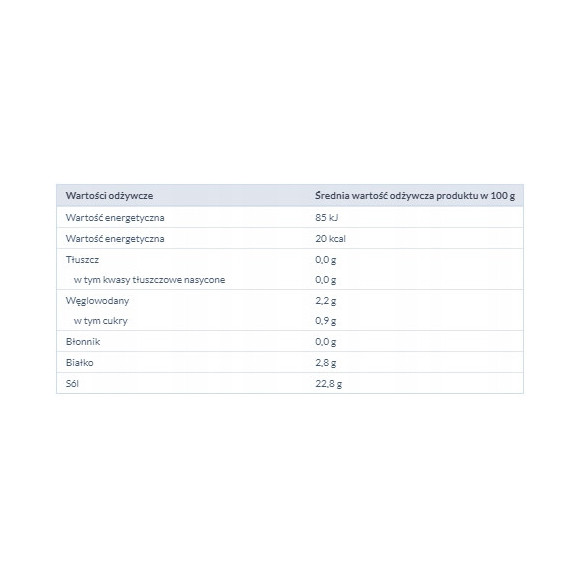580x580 pixels.
Task: Select the carbohydrates value '2,2 g'
Action: pyautogui.click(x=326, y=301)
